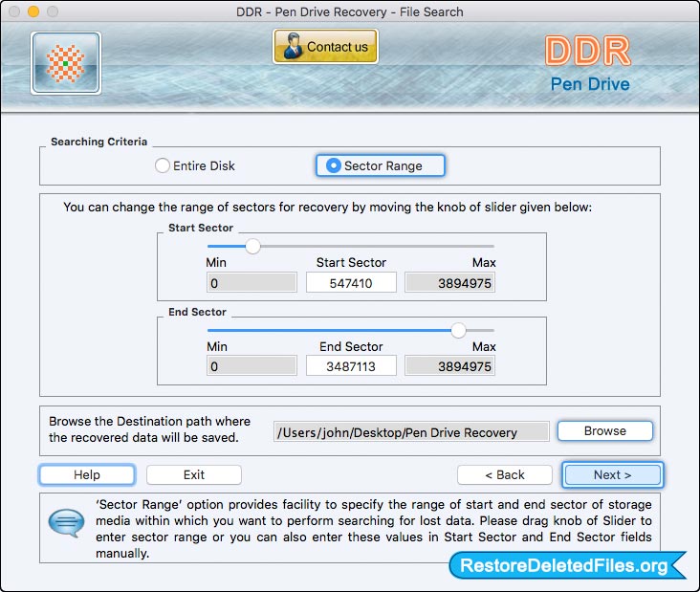Click the End Sector Min field showing 0
The height and width of the screenshot is (592, 700).
252,366
